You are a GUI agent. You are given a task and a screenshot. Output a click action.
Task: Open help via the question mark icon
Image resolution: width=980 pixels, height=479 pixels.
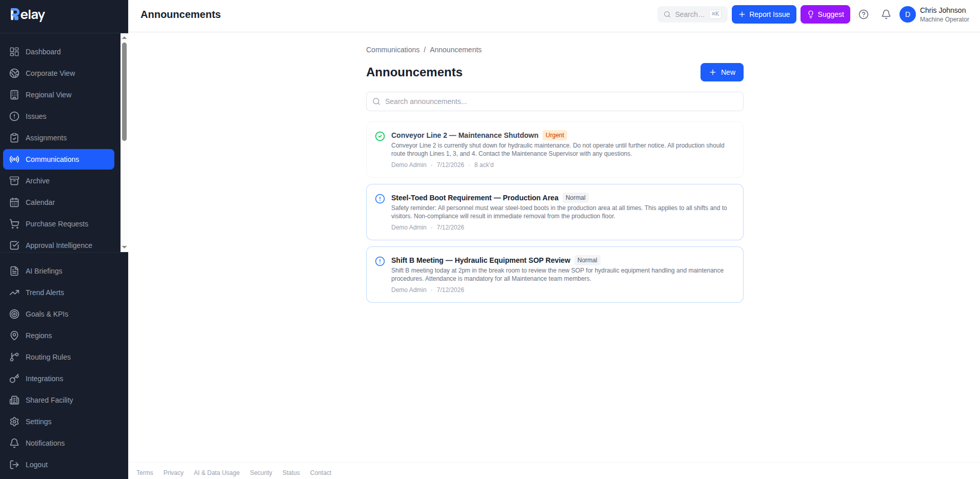864,14
